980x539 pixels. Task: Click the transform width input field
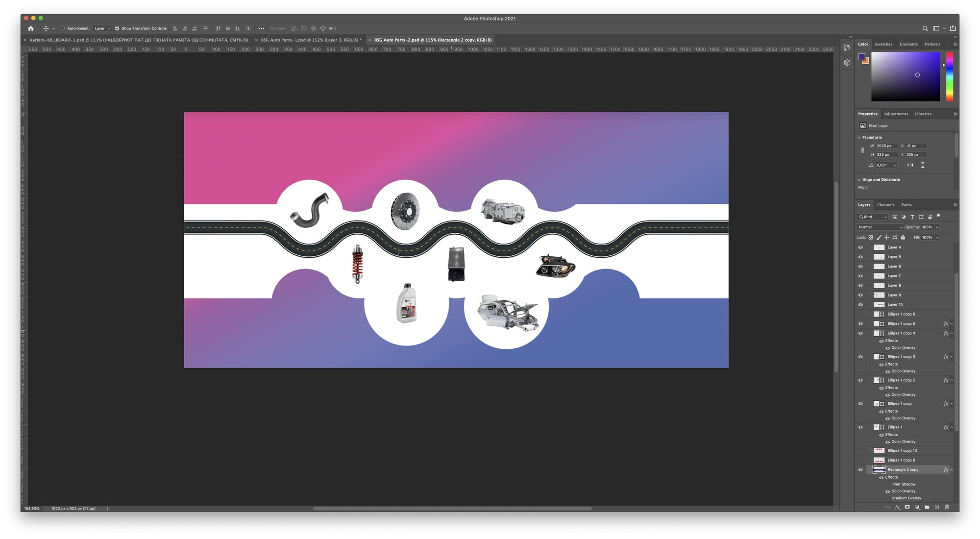(x=886, y=146)
